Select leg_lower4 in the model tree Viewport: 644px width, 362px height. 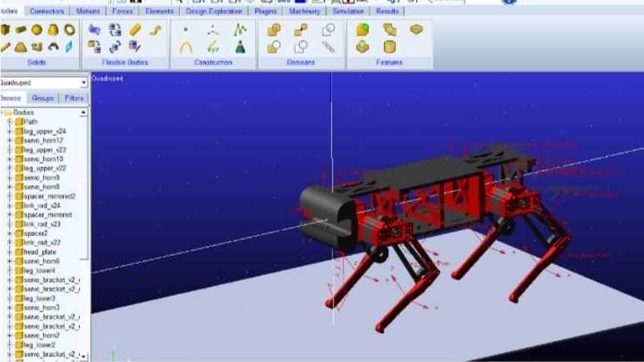pos(39,270)
